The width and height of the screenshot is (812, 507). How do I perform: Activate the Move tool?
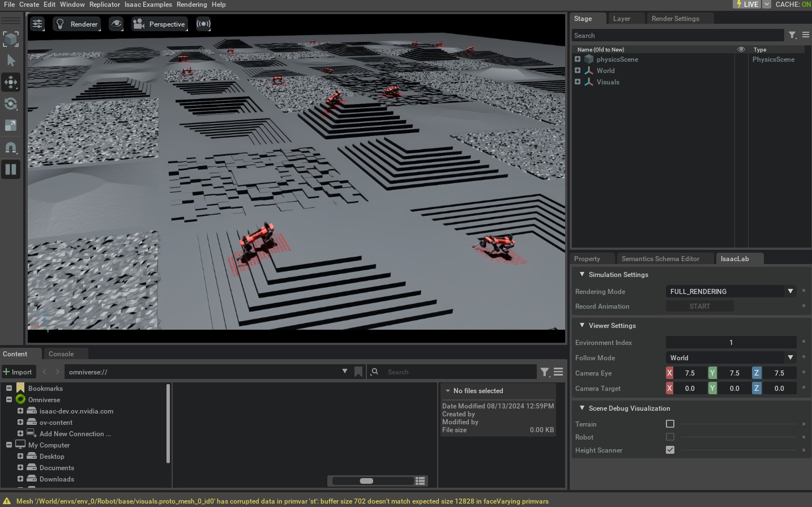pyautogui.click(x=11, y=82)
